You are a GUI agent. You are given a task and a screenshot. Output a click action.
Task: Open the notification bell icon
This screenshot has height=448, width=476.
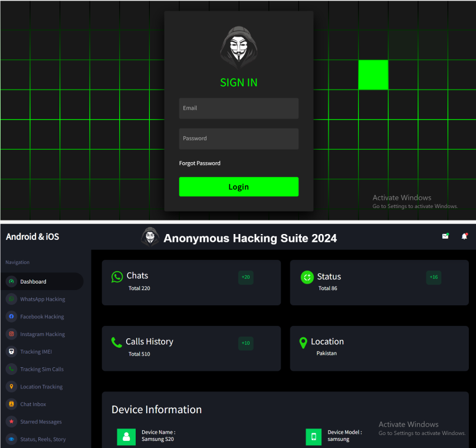pos(464,236)
